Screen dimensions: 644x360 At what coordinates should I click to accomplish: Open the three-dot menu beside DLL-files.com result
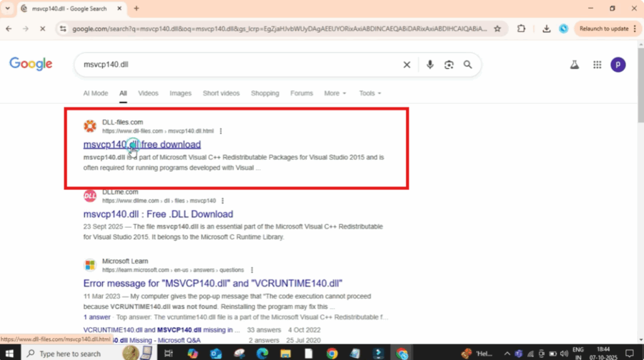point(221,131)
